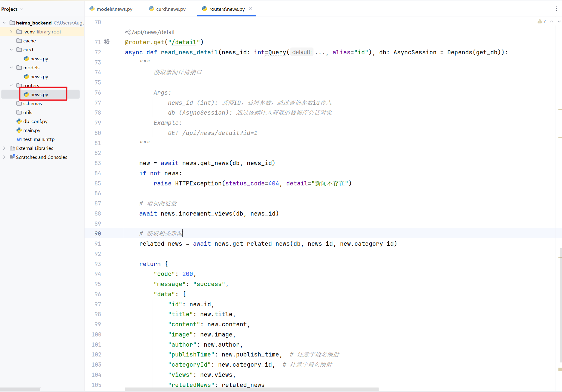Viewport: 562px width, 392px height.
Task: Expand the .venv library root folder
Action: (11, 32)
